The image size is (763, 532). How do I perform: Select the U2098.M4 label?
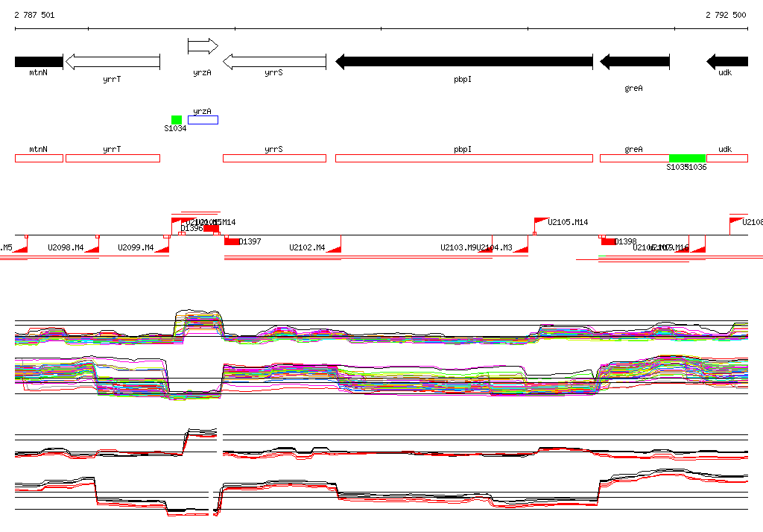point(66,248)
